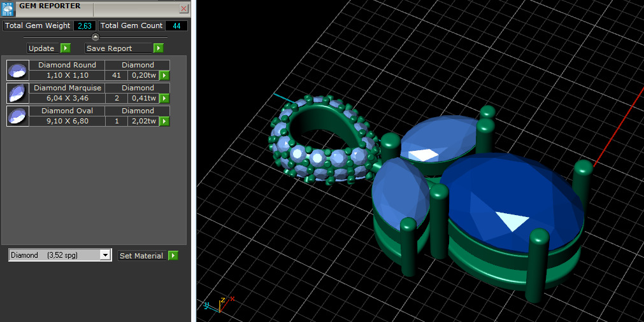Click the green arrow on the Diamond Oval row
This screenshot has height=322, width=644.
click(x=164, y=121)
